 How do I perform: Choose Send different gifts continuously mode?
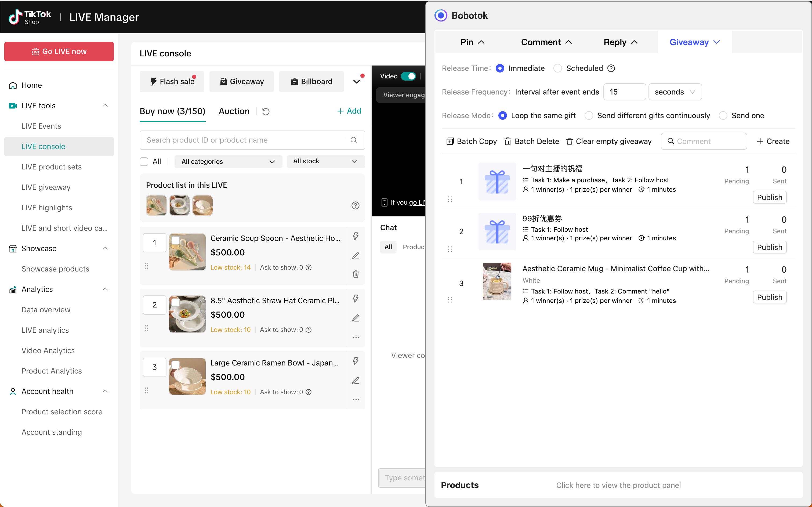pos(588,116)
